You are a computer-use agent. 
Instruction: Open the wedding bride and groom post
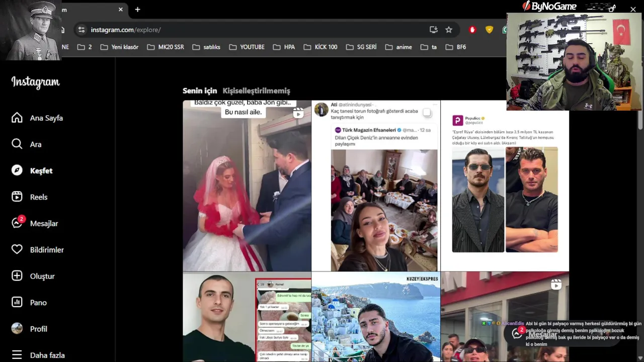coord(247,186)
